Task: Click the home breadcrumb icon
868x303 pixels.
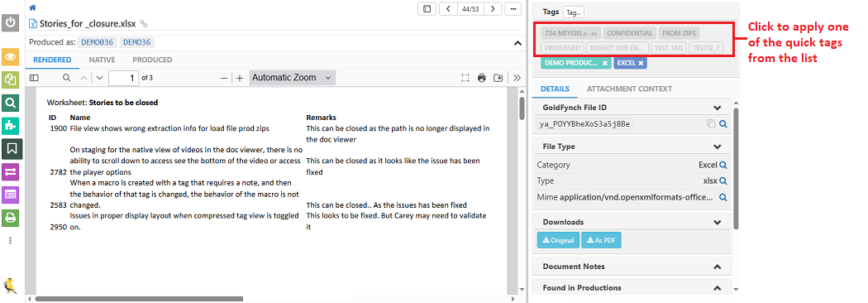Action: click(x=33, y=7)
